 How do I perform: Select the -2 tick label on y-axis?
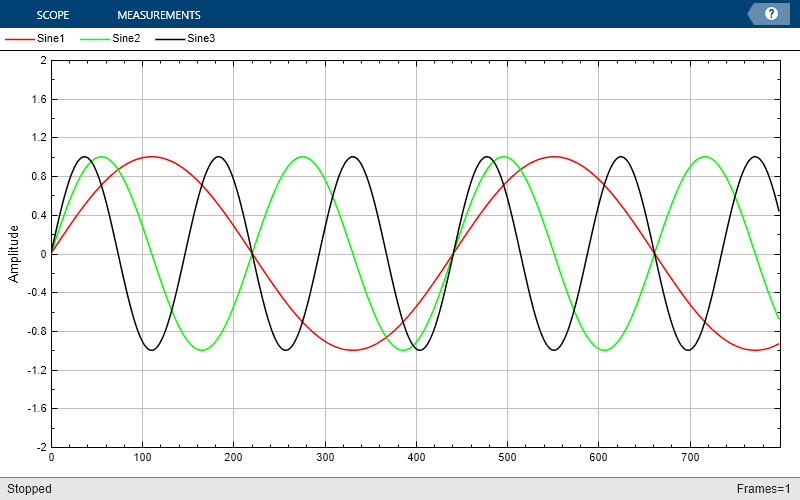41,447
